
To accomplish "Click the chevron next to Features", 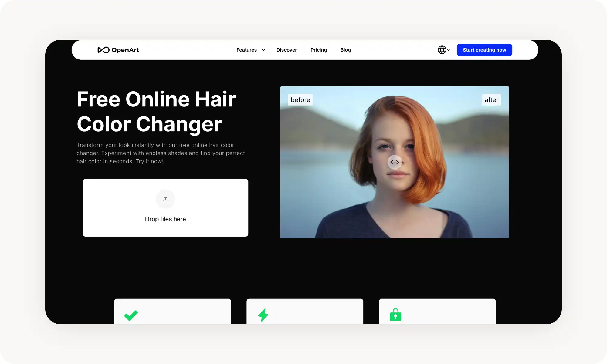I will pyautogui.click(x=263, y=50).
